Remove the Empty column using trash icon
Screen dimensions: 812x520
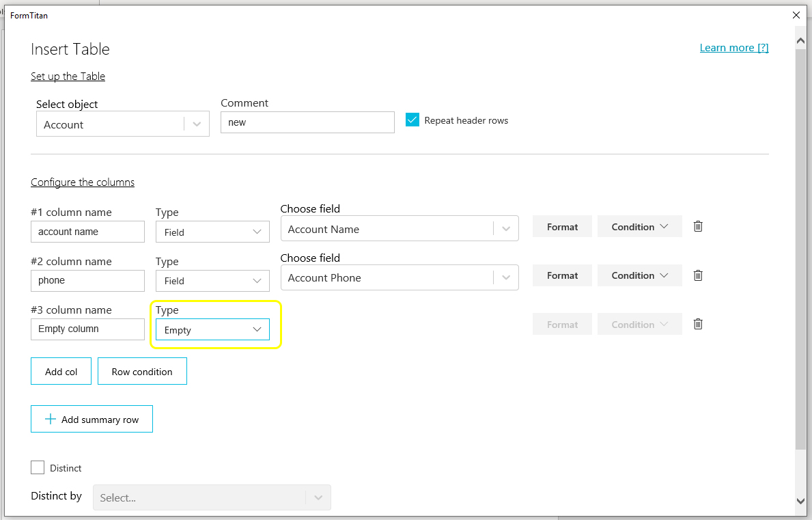[698, 324]
